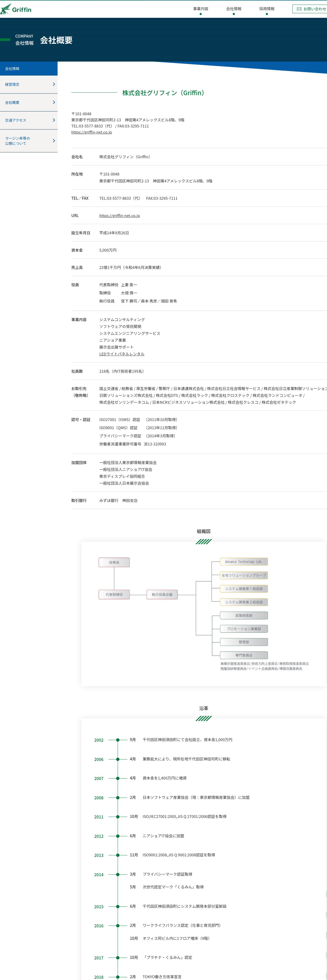Click the chevron beside 経営理念

point(54,84)
